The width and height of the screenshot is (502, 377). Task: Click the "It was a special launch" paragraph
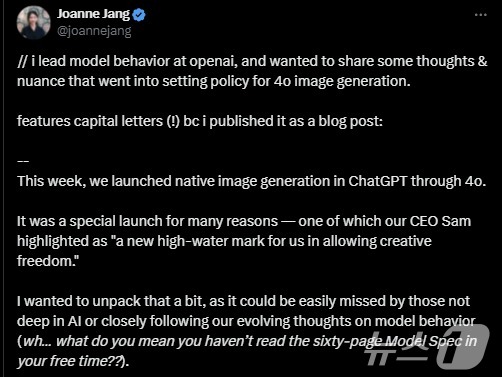point(244,241)
